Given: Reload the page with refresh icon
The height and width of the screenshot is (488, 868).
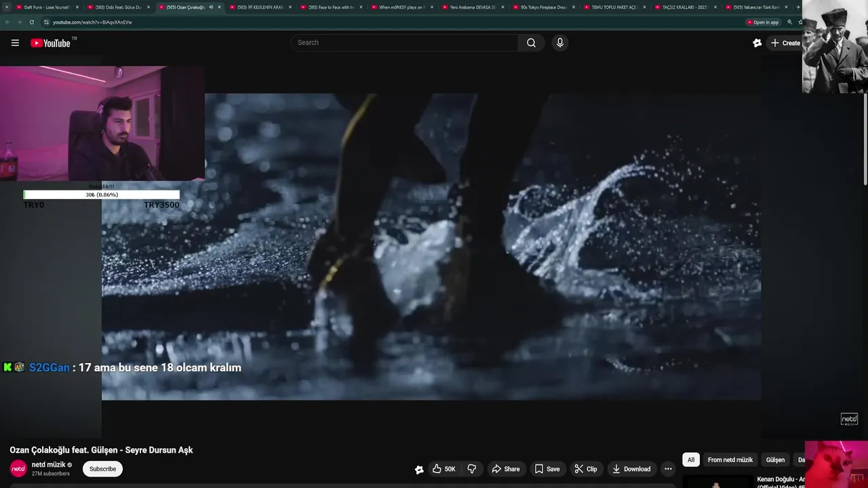Looking at the screenshot, I should pos(31,22).
